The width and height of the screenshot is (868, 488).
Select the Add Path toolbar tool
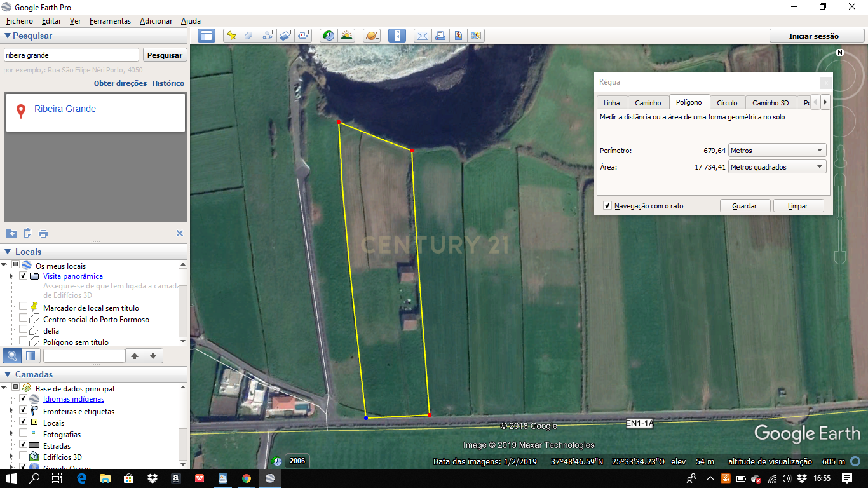[268, 36]
